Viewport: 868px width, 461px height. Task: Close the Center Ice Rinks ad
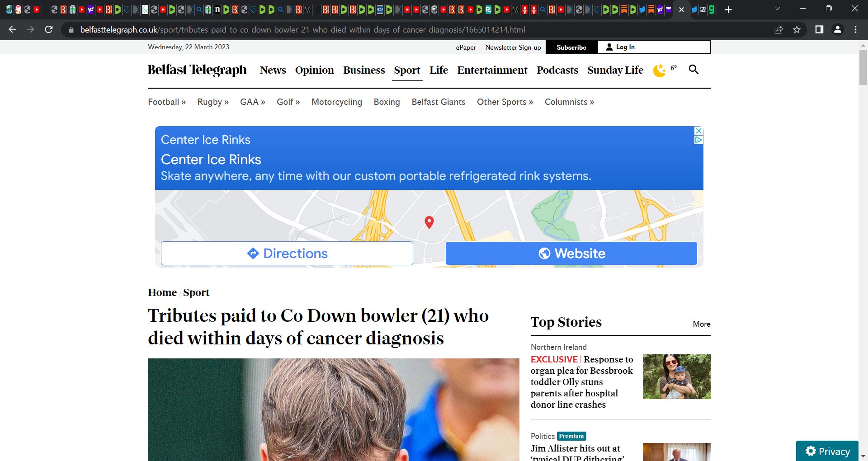698,131
